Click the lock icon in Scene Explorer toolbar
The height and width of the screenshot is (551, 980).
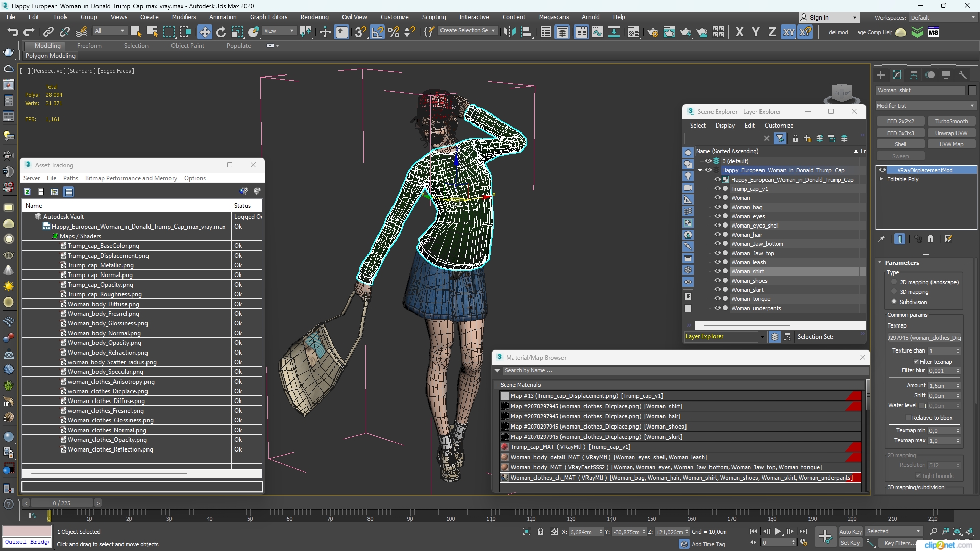pyautogui.click(x=795, y=138)
